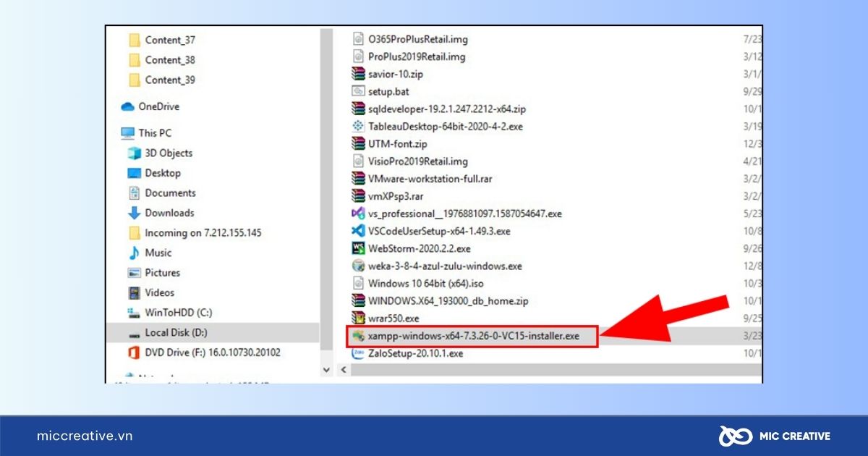The height and width of the screenshot is (456, 868).
Task: Click the 3D Objects cube icon
Action: click(x=134, y=153)
